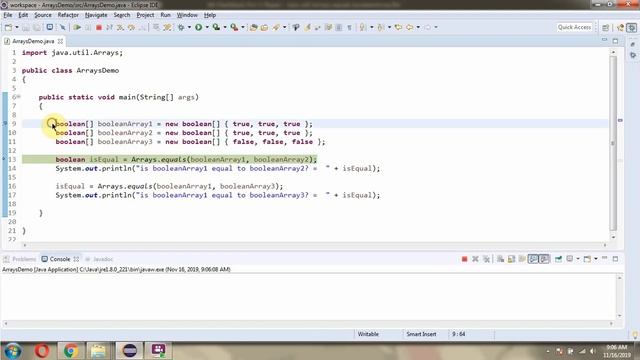Toggle Show Console on Standard Out
Screen dimensions: 640x360
click(x=533, y=259)
